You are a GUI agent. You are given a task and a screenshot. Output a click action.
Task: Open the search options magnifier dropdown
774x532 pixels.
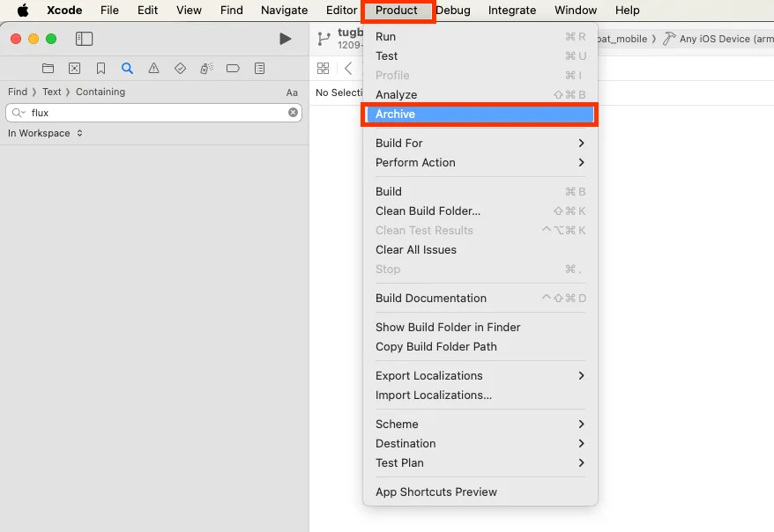19,113
